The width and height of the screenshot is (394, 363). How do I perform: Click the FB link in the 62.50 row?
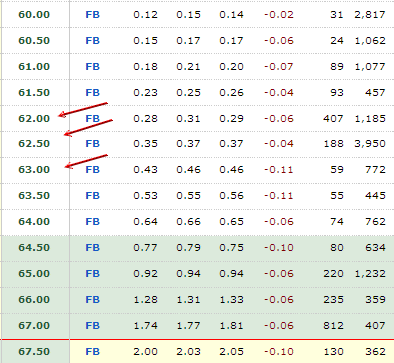[x=92, y=144]
